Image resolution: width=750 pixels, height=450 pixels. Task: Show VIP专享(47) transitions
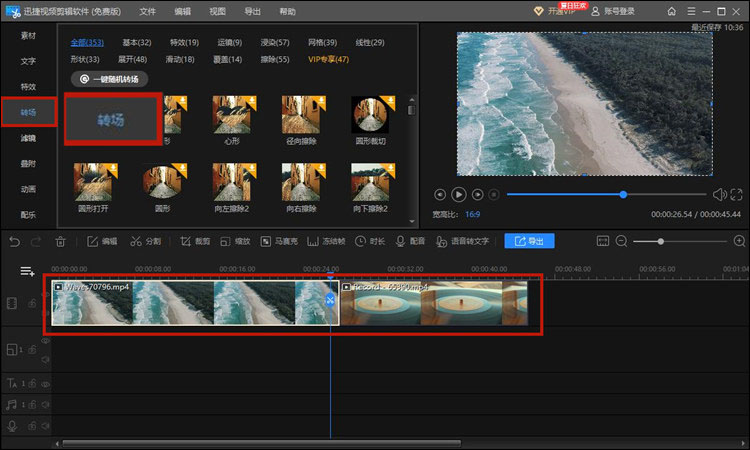click(x=329, y=59)
